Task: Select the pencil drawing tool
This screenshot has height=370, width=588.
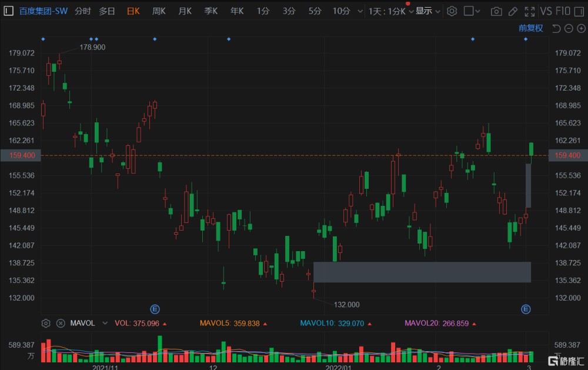Action: (x=513, y=12)
